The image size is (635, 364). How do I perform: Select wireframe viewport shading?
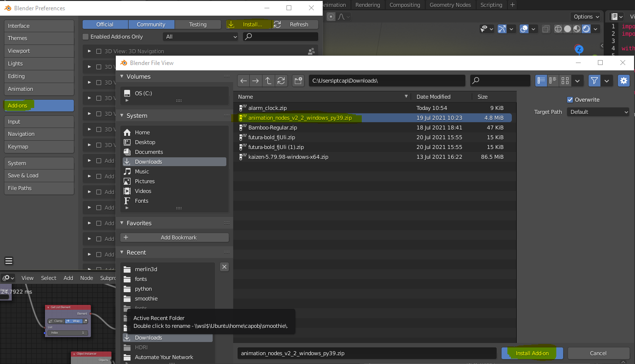tap(558, 29)
